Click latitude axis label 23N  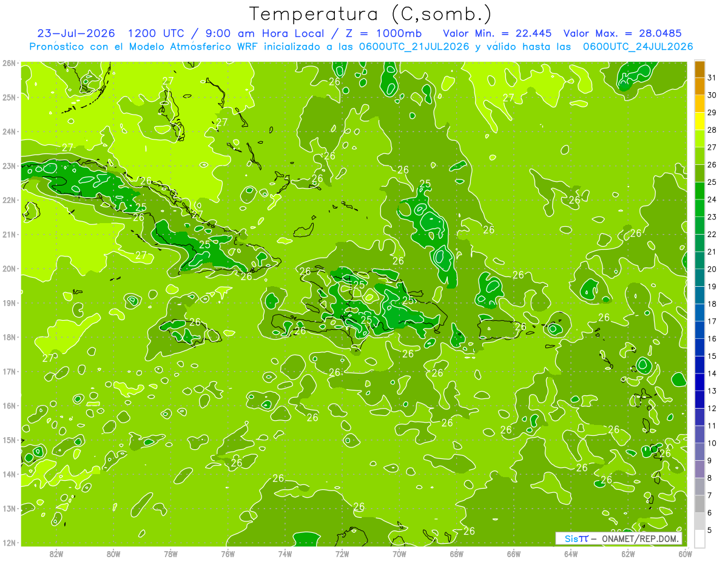click(x=9, y=166)
